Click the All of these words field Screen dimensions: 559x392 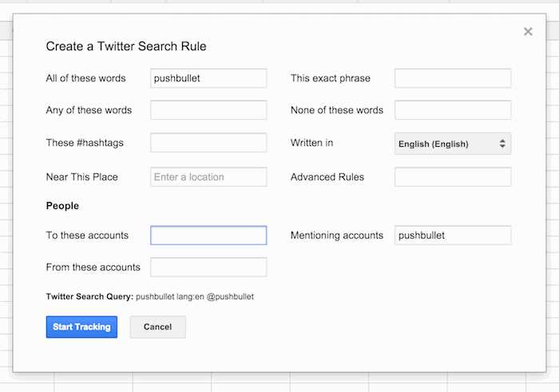(x=208, y=78)
